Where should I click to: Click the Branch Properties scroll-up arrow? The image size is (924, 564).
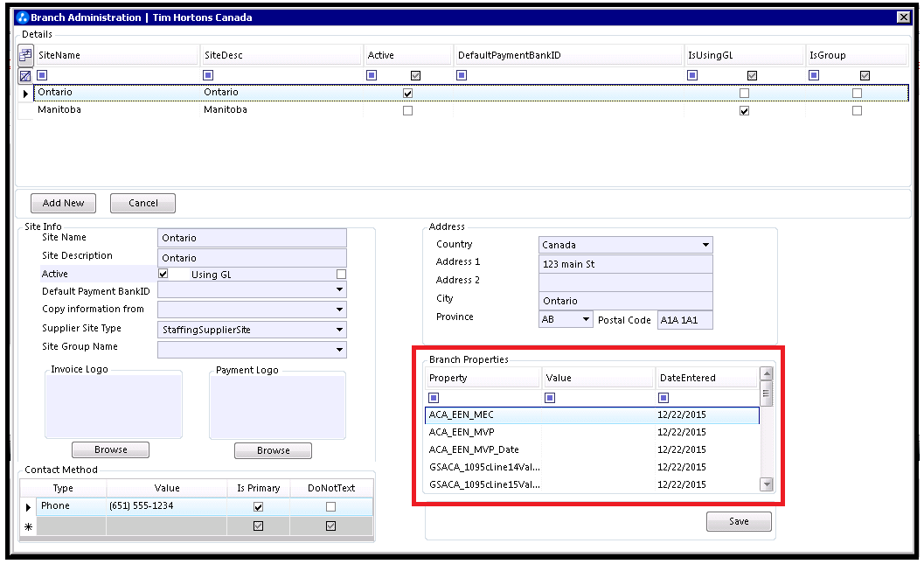[x=766, y=373]
